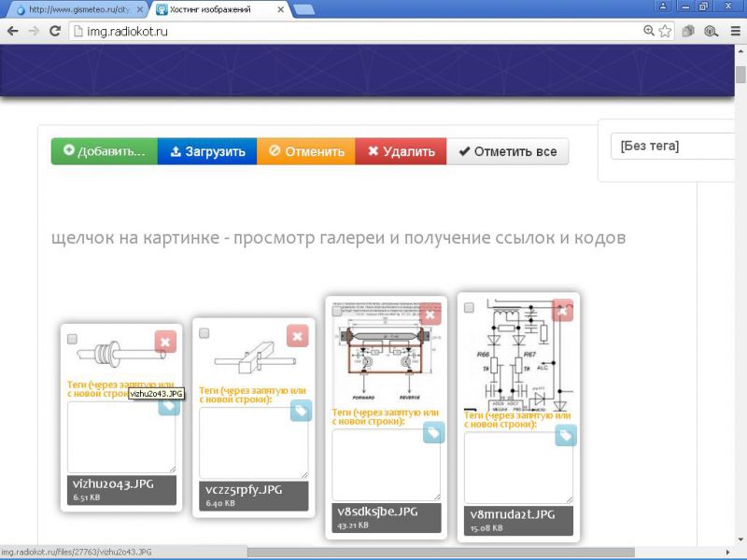Click the tag icon on v8sdksjbe.JPG card
This screenshot has width=747, height=560.
click(x=433, y=432)
